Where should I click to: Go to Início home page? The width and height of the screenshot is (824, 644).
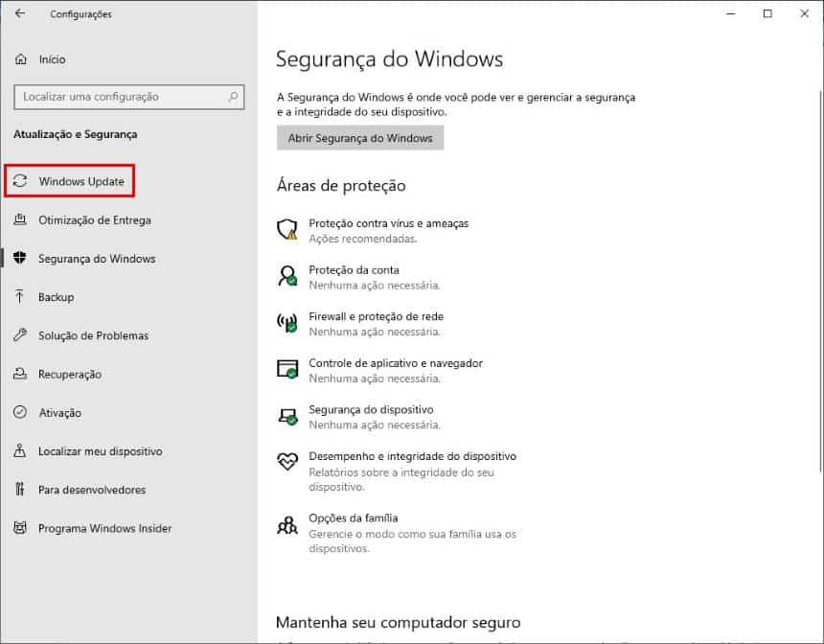[52, 59]
